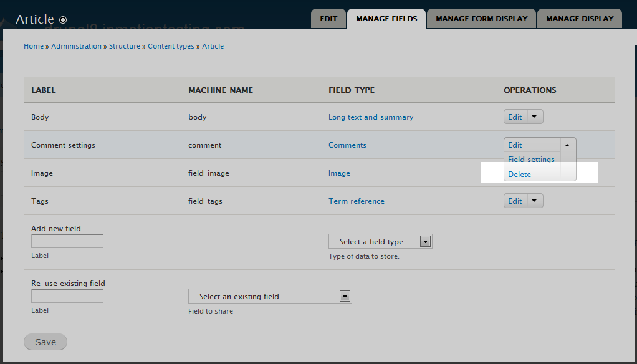Open Administration in the breadcrumb

(77, 46)
